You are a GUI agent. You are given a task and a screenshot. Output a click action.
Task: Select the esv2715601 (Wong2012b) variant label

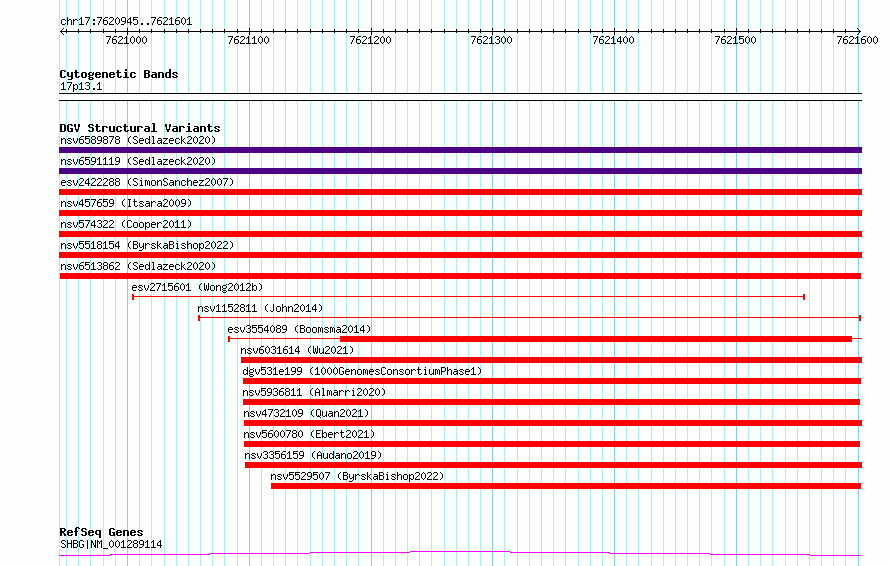pos(197,287)
